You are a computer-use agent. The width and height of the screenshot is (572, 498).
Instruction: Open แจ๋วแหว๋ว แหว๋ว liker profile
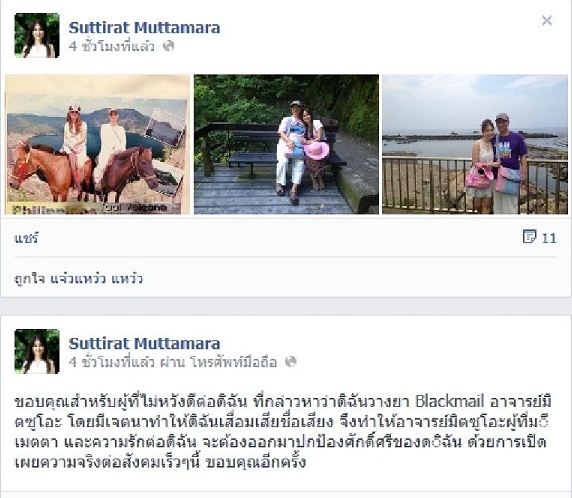click(96, 279)
